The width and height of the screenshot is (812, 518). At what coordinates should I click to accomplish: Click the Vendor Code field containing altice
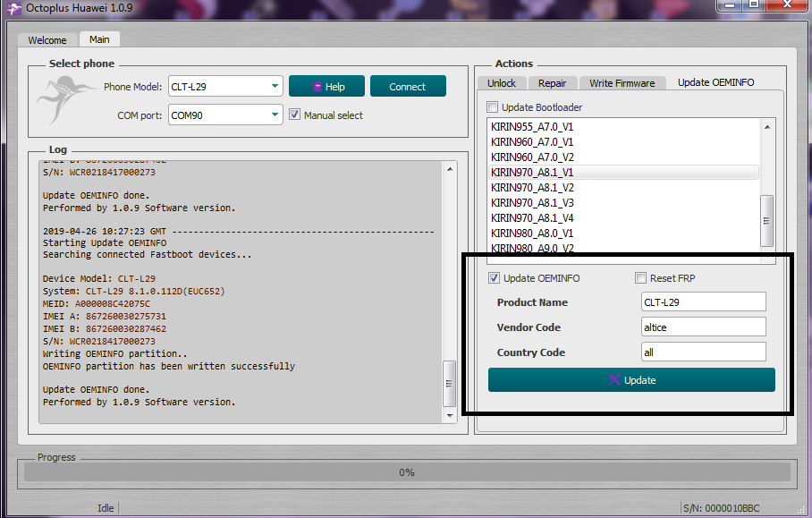[x=703, y=327]
